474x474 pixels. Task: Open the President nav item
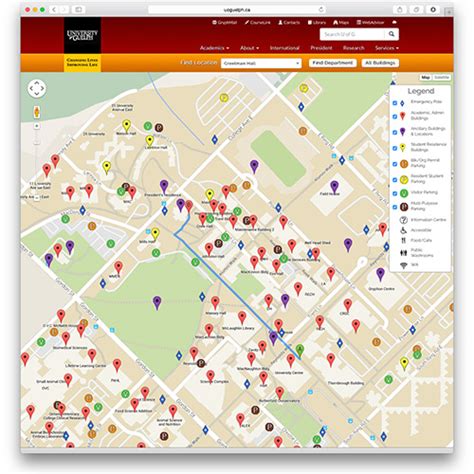click(321, 48)
